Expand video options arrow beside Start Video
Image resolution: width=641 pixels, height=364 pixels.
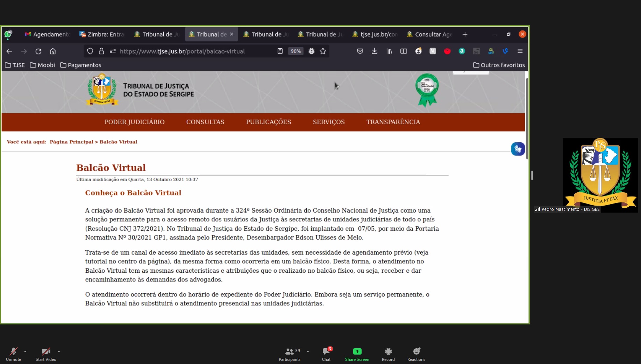59,351
